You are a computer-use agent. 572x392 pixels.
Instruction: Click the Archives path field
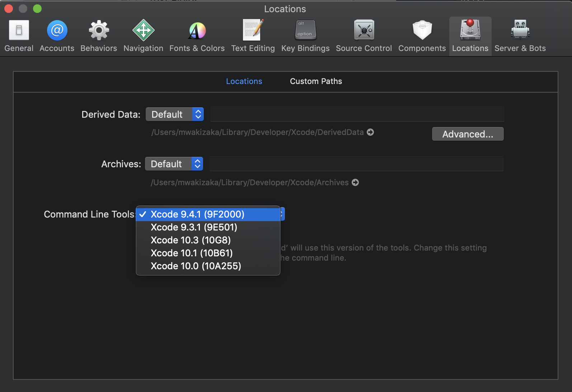[356, 164]
